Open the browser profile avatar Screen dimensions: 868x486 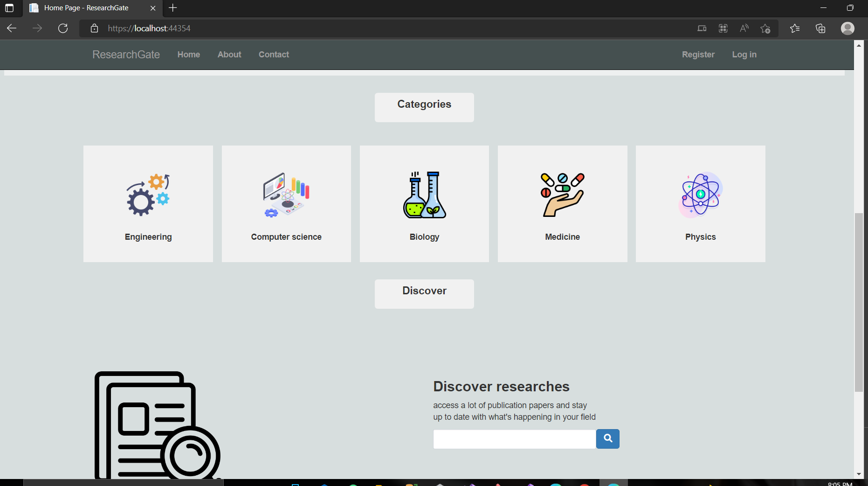click(847, 28)
